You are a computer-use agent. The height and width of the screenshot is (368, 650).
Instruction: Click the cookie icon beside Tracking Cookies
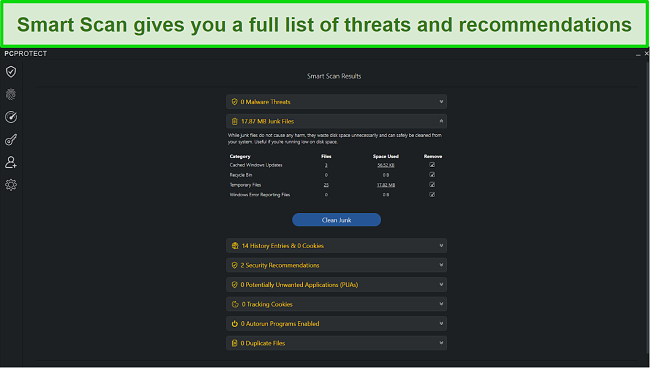click(x=235, y=304)
